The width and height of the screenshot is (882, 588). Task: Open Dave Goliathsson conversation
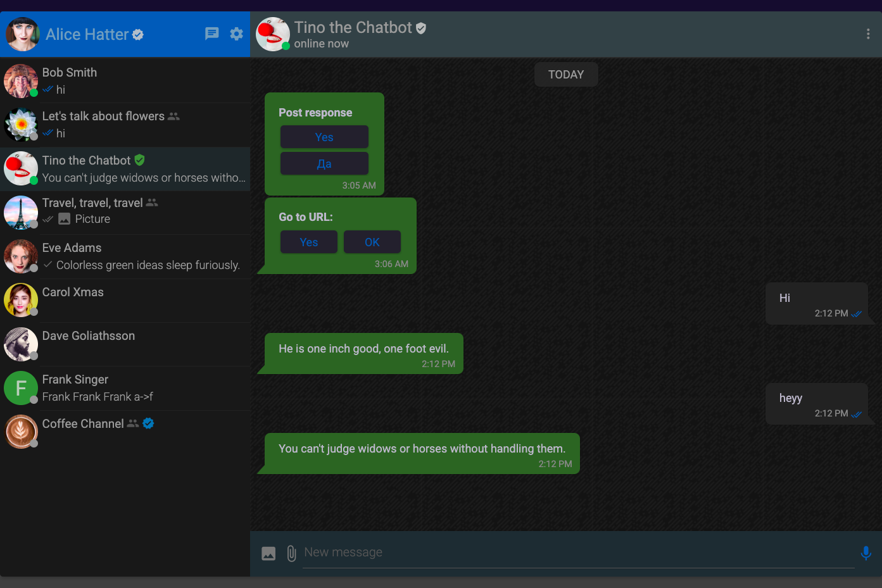[x=125, y=344]
